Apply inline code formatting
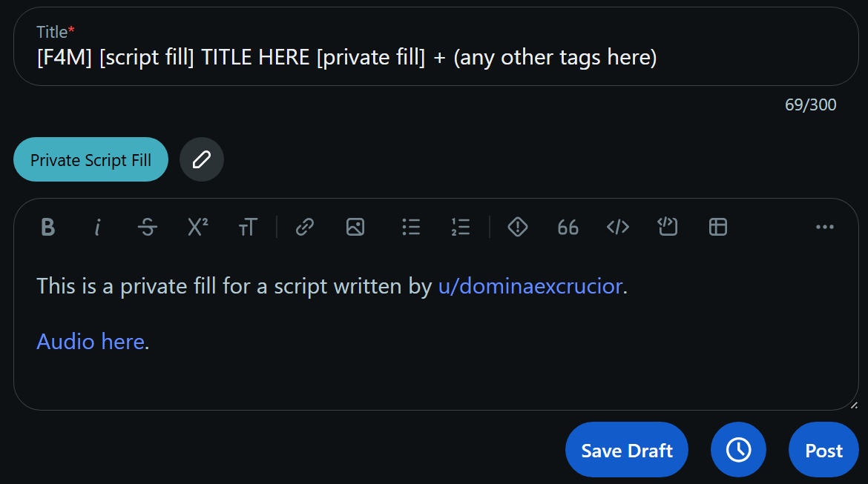This screenshot has width=868, height=484. coord(618,228)
